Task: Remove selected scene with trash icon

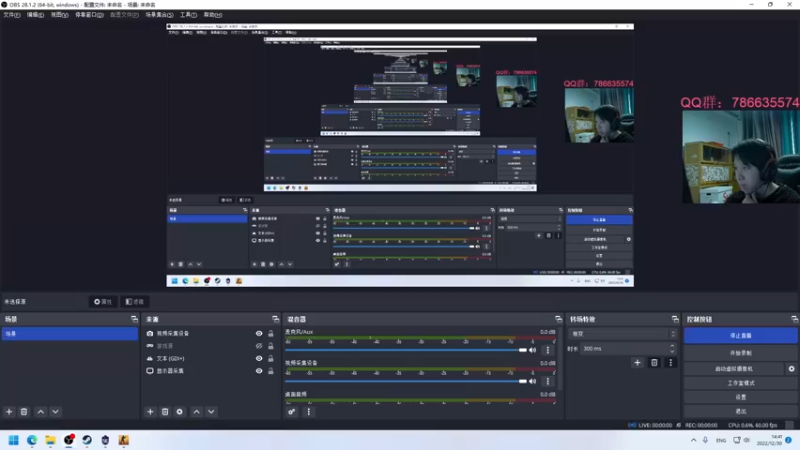Action: coord(24,412)
